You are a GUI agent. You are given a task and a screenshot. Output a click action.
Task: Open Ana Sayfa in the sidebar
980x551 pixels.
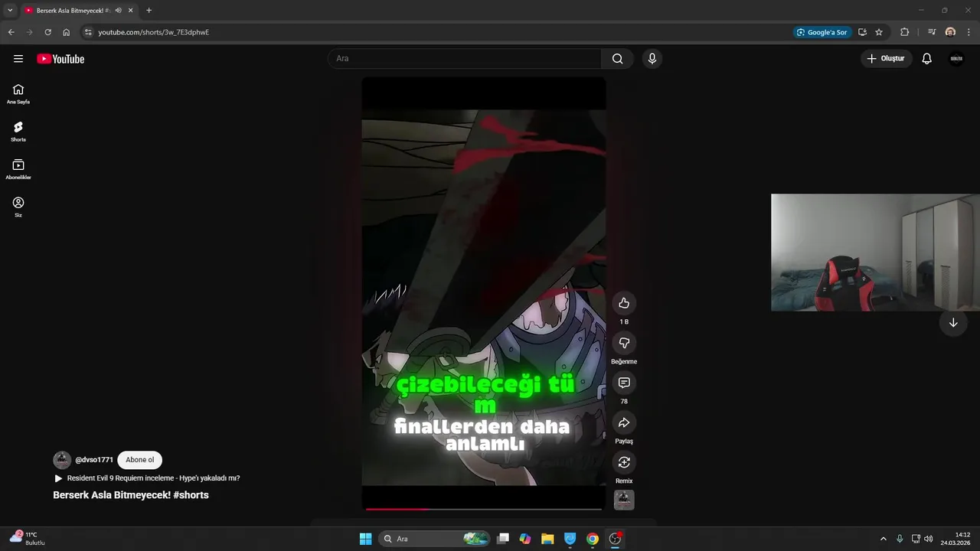(18, 94)
